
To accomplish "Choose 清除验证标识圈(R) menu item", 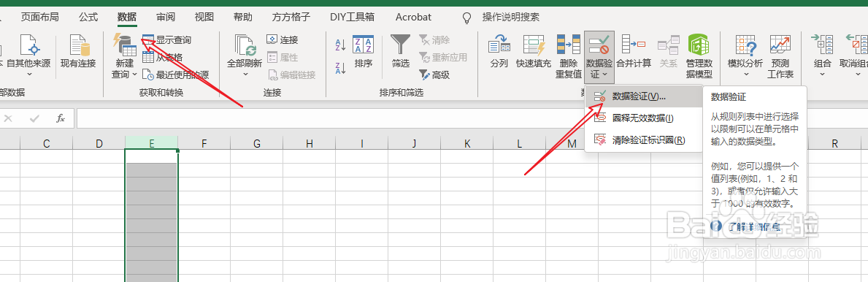I will pos(642,140).
